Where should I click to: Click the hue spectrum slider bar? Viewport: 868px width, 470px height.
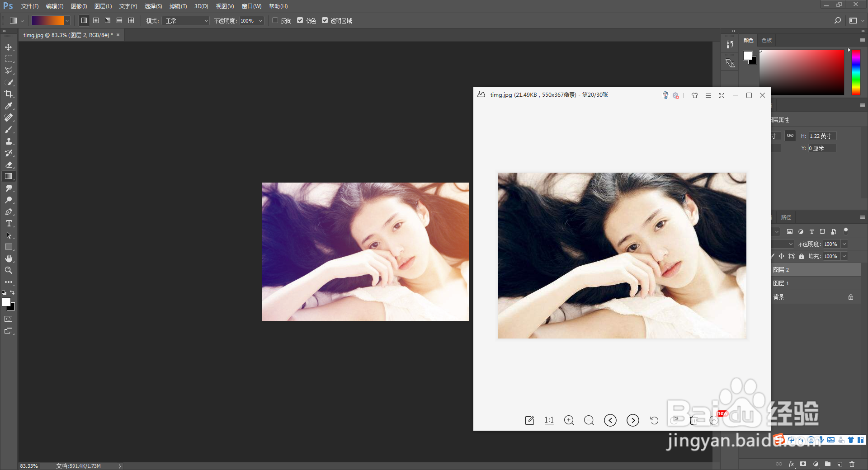[856, 72]
